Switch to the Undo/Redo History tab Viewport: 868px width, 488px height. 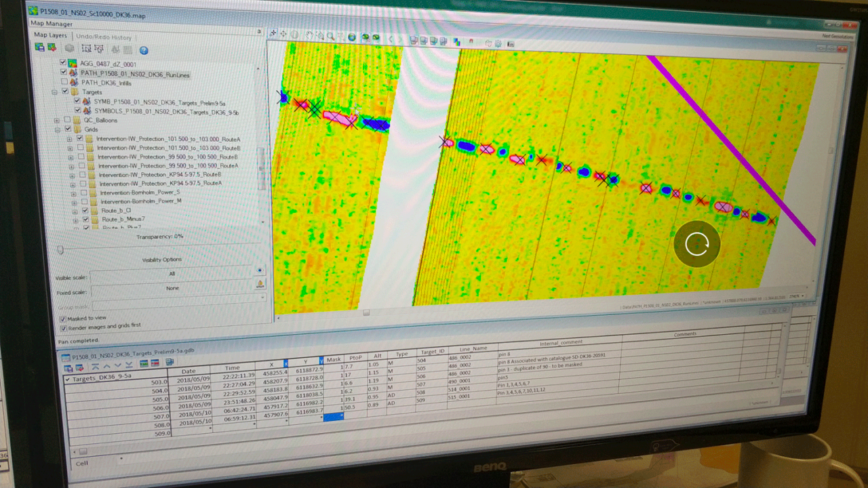(103, 37)
